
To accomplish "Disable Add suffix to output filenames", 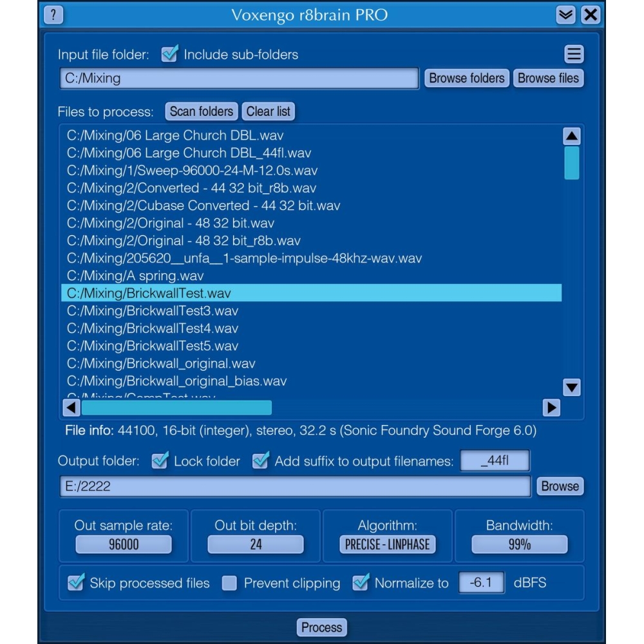I will pos(260,460).
